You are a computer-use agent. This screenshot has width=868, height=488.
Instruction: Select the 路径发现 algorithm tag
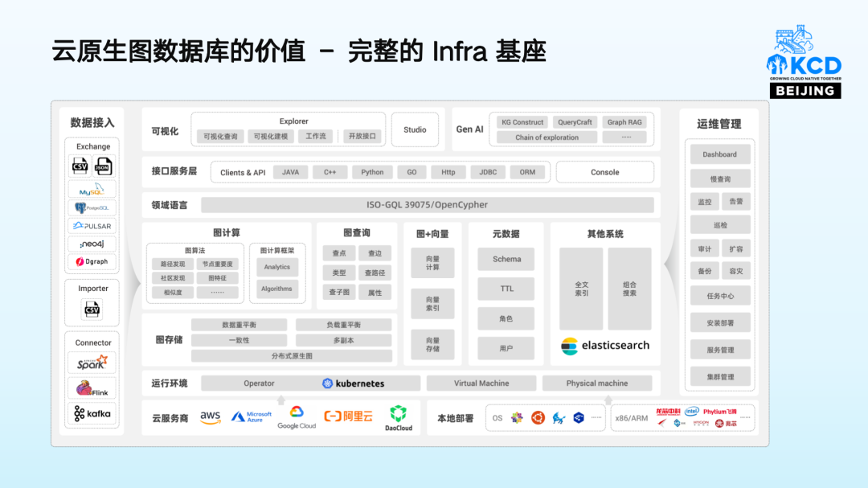(x=173, y=265)
